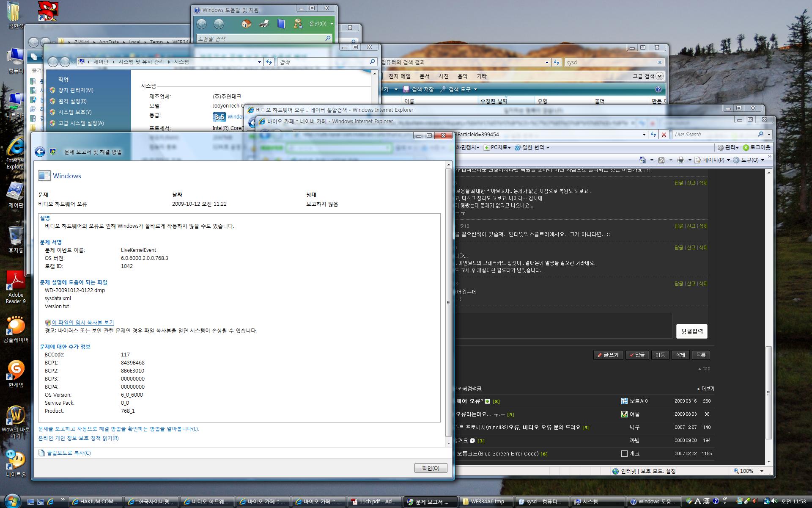Click Show Desktop quick launch icon

[30, 502]
